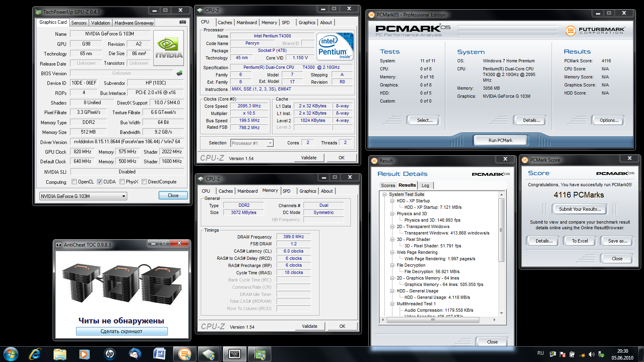Viewport: 644px width, 362px height.
Task: Switch to Caches tab in upper CPU-Z
Action: (x=225, y=23)
